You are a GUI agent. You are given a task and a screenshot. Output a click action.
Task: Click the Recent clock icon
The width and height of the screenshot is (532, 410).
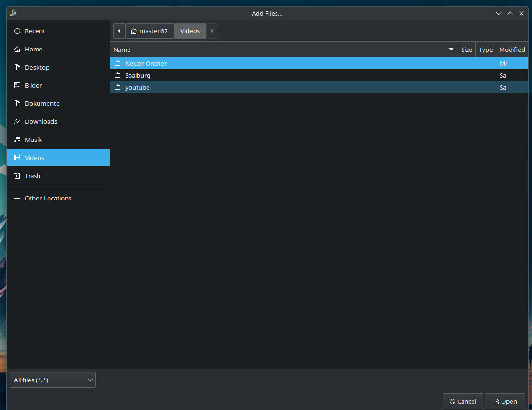tap(17, 31)
